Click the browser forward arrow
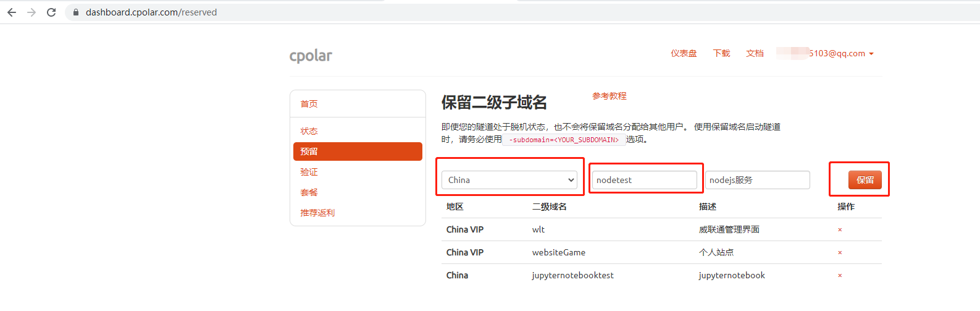980x311 pixels. [x=31, y=12]
